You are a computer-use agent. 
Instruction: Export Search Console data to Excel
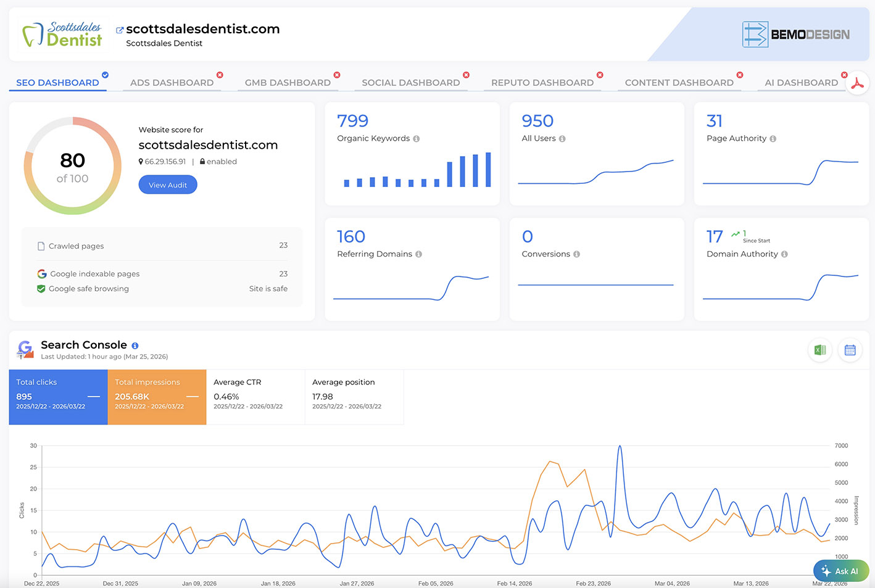click(x=819, y=349)
